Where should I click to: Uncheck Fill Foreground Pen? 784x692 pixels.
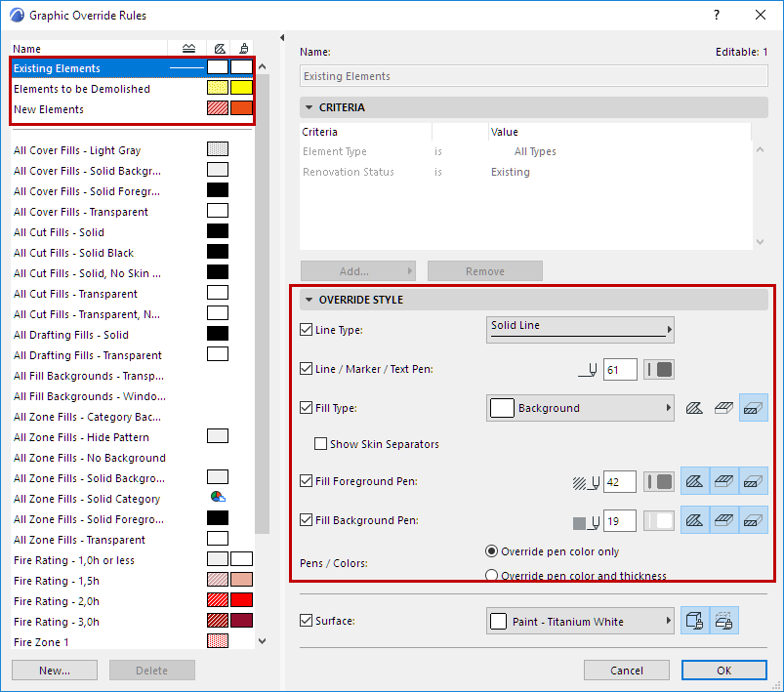tap(306, 481)
